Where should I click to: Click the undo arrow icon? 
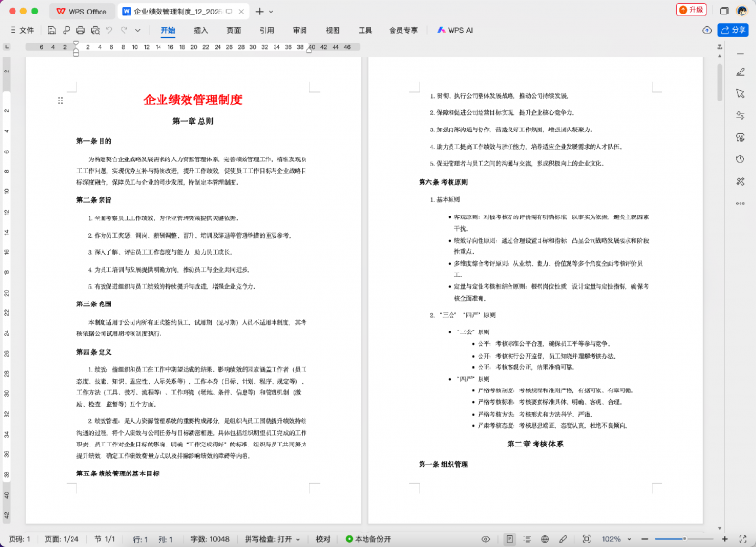coord(108,30)
